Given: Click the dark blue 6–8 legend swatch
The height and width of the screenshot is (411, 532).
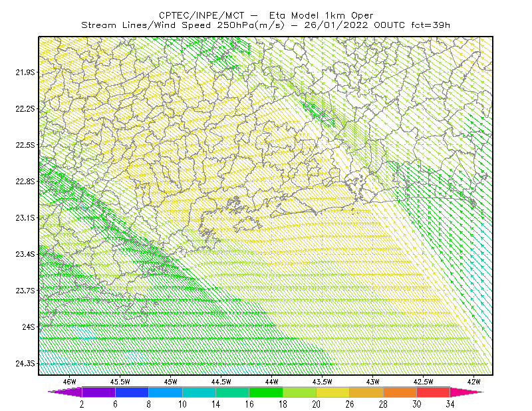Looking at the screenshot, I should click(132, 392).
